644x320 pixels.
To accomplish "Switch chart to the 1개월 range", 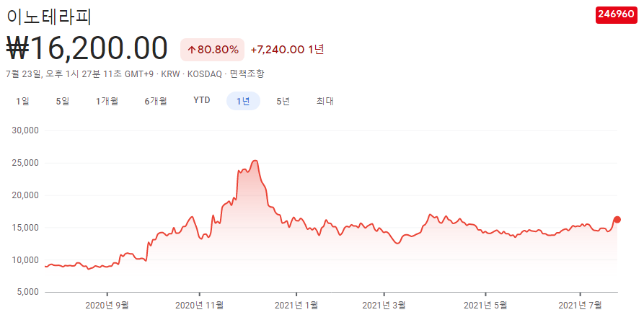I will tap(107, 102).
